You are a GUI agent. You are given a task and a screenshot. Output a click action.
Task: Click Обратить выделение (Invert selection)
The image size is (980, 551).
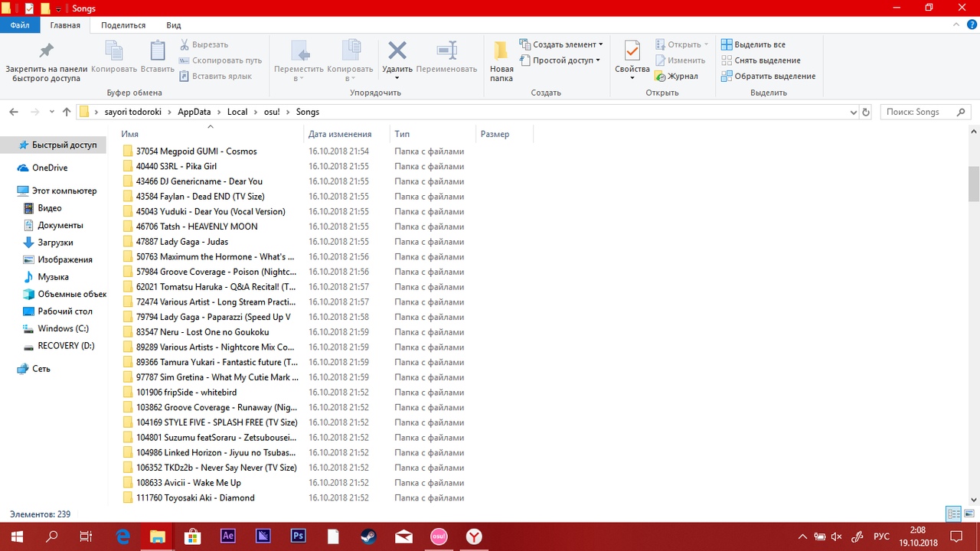[769, 77]
